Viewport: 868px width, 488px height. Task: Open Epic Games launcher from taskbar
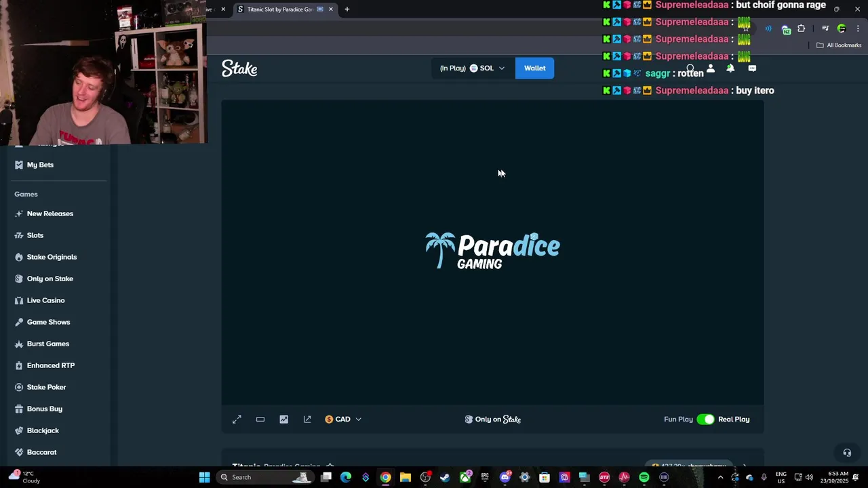(x=485, y=477)
